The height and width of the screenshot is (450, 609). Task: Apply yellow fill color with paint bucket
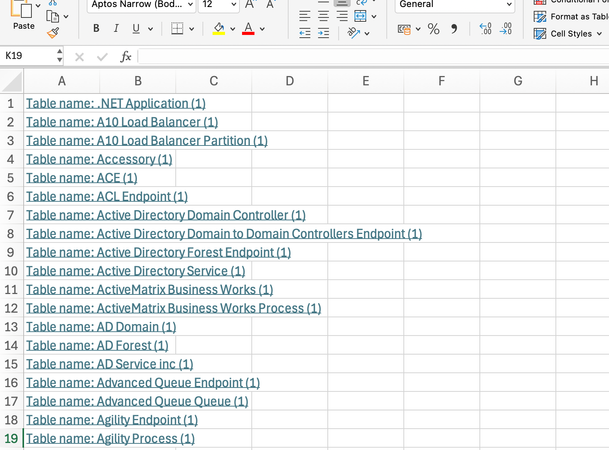click(219, 28)
